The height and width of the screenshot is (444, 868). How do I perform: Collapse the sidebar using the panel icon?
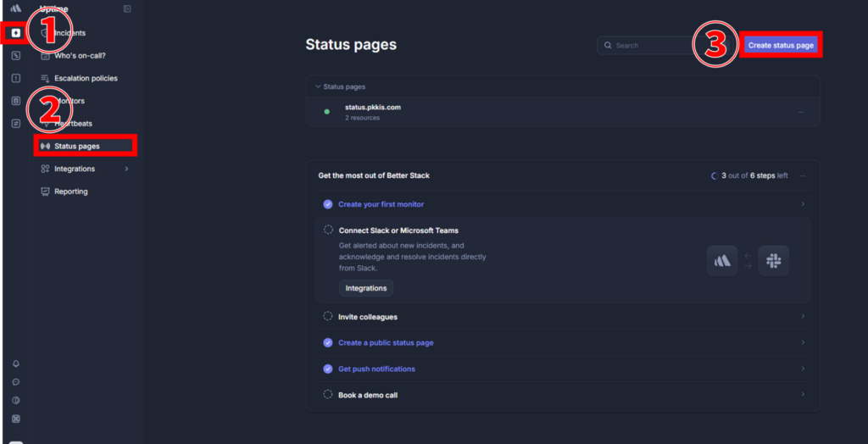(x=127, y=9)
